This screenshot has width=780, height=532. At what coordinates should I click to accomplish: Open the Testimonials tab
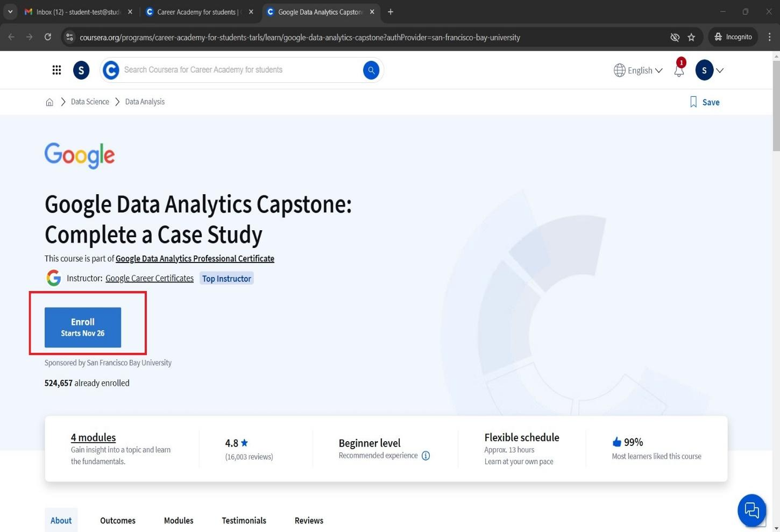tap(244, 520)
